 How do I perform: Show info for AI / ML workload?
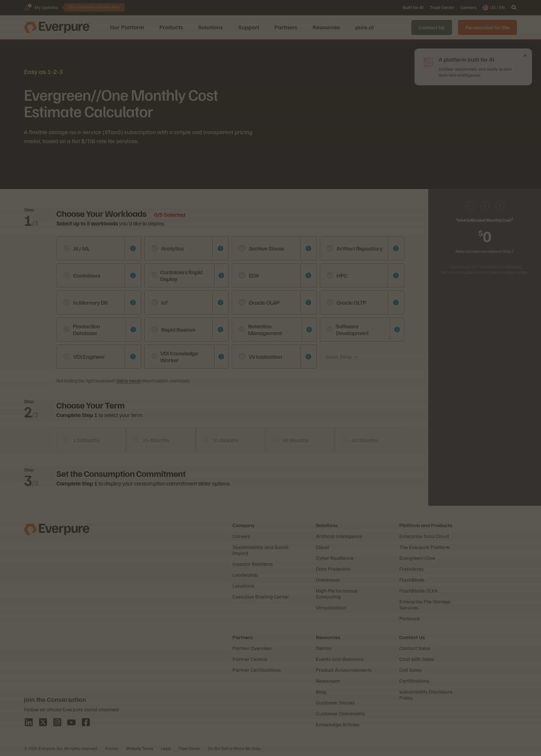[x=133, y=248]
